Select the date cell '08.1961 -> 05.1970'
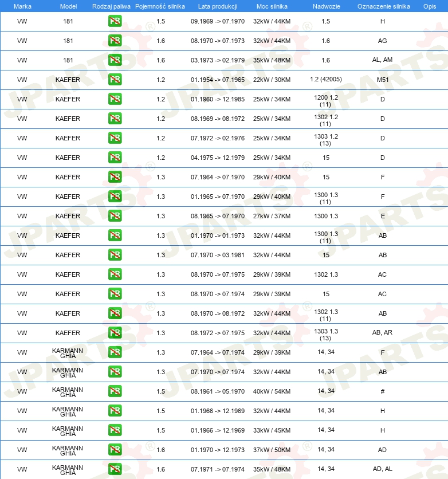 [x=218, y=391]
